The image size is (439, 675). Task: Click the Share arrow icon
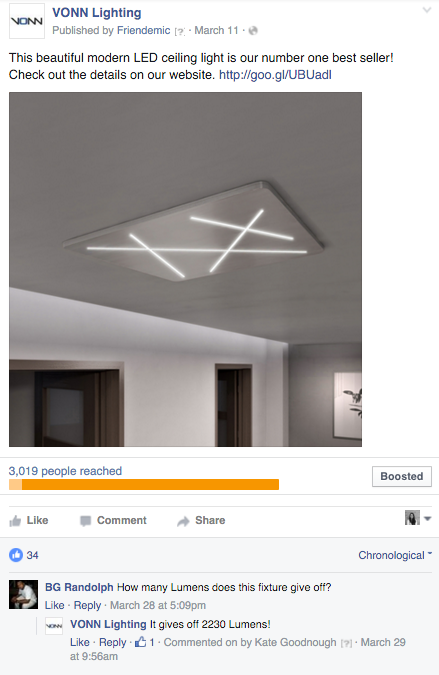click(183, 521)
